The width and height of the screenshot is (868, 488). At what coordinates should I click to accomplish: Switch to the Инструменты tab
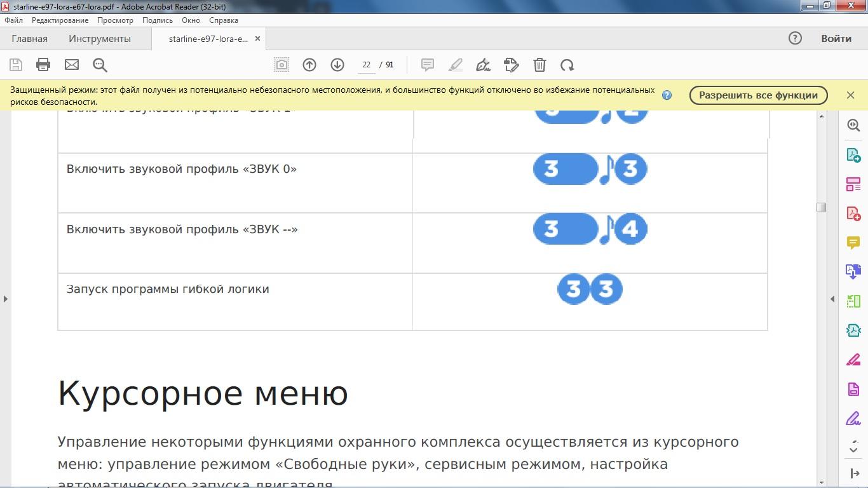(x=100, y=38)
